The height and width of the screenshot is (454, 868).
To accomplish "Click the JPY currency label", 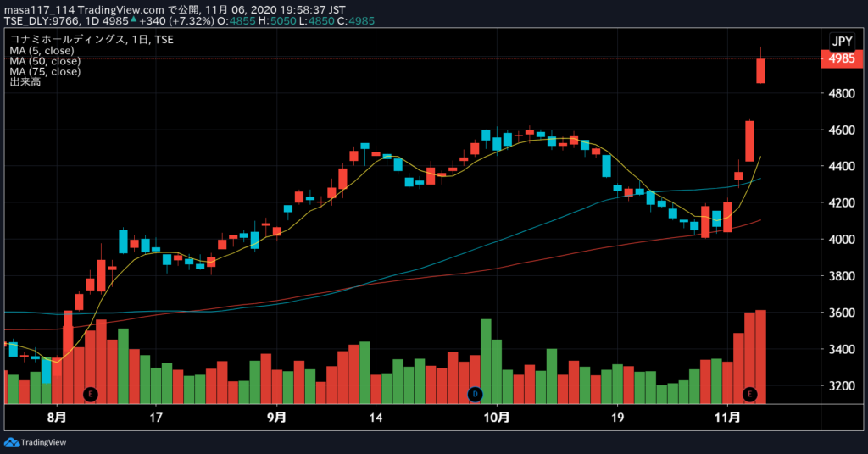I will (842, 41).
